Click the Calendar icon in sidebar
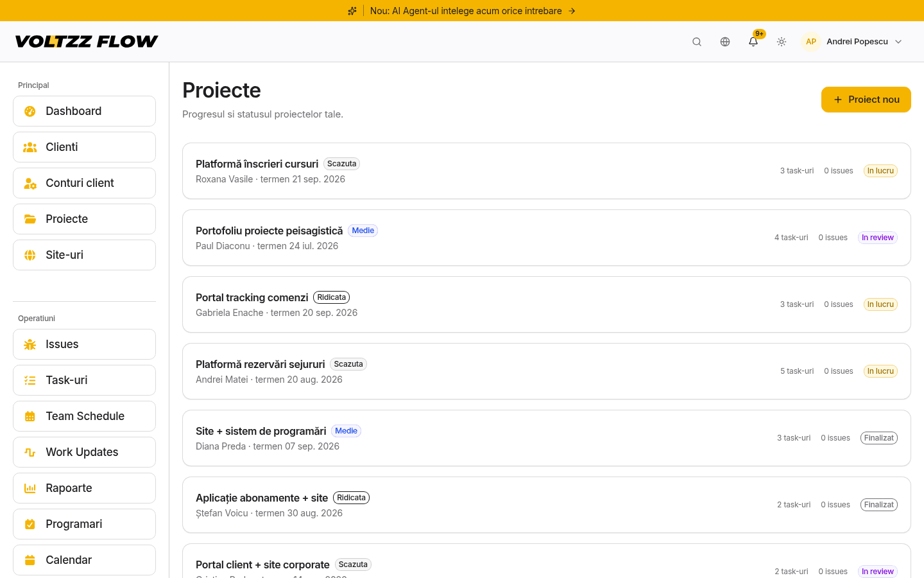The width and height of the screenshot is (924, 578). 30,560
